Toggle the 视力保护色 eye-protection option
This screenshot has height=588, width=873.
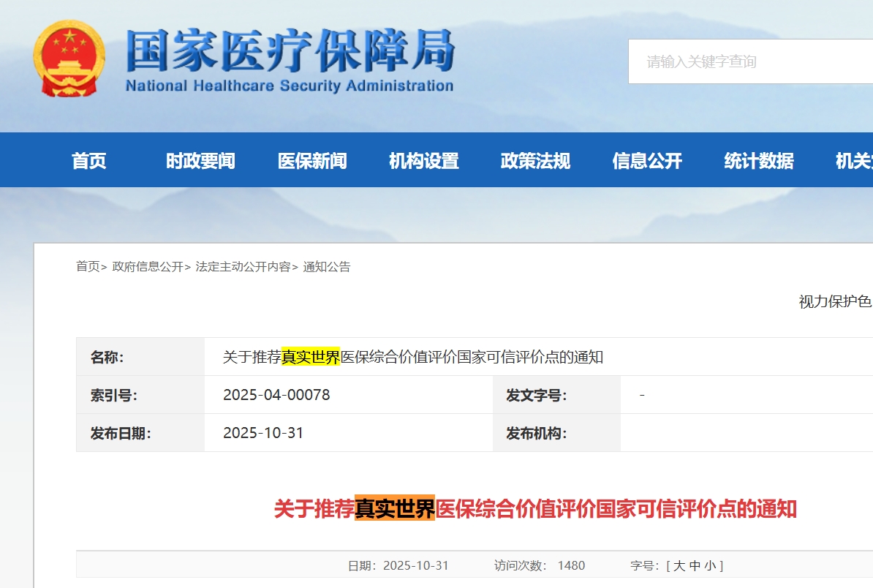[x=835, y=302]
